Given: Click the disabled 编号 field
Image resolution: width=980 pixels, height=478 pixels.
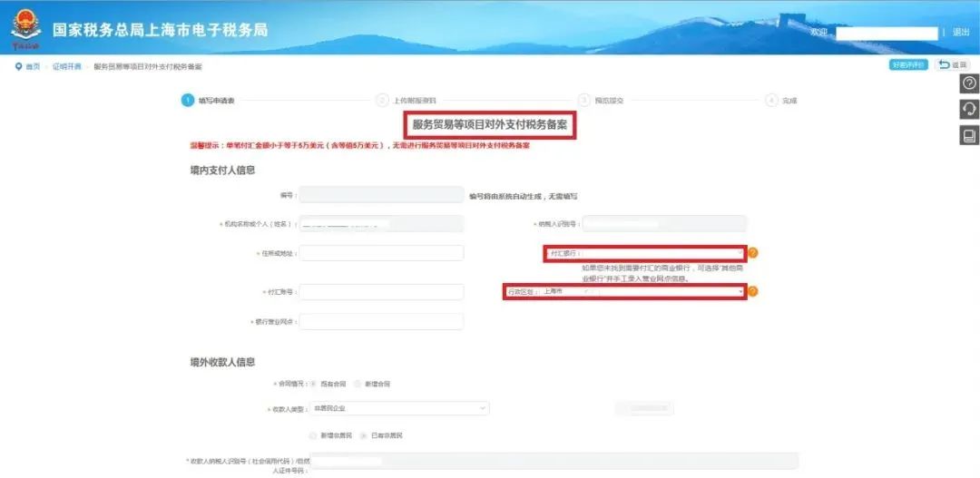Looking at the screenshot, I should [x=382, y=195].
